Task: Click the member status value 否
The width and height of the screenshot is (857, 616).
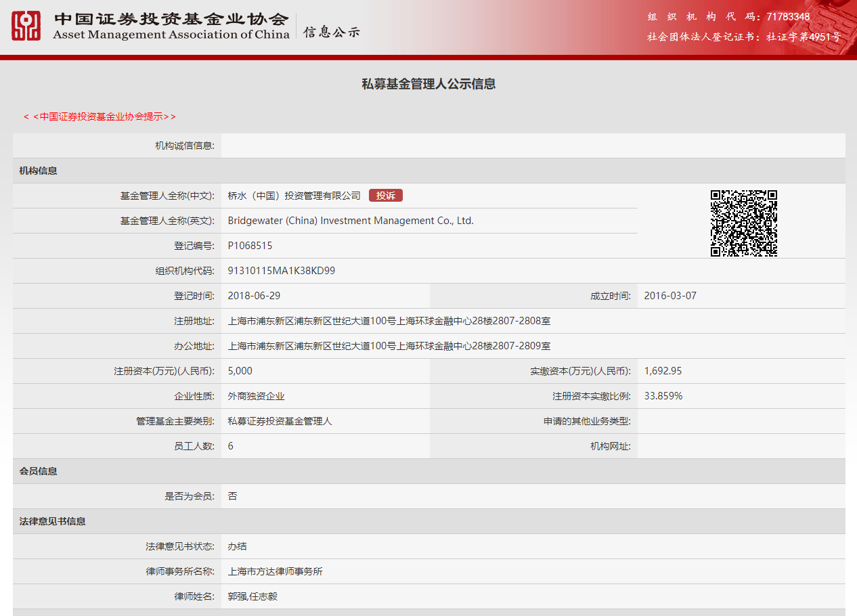Action: pyautogui.click(x=230, y=496)
